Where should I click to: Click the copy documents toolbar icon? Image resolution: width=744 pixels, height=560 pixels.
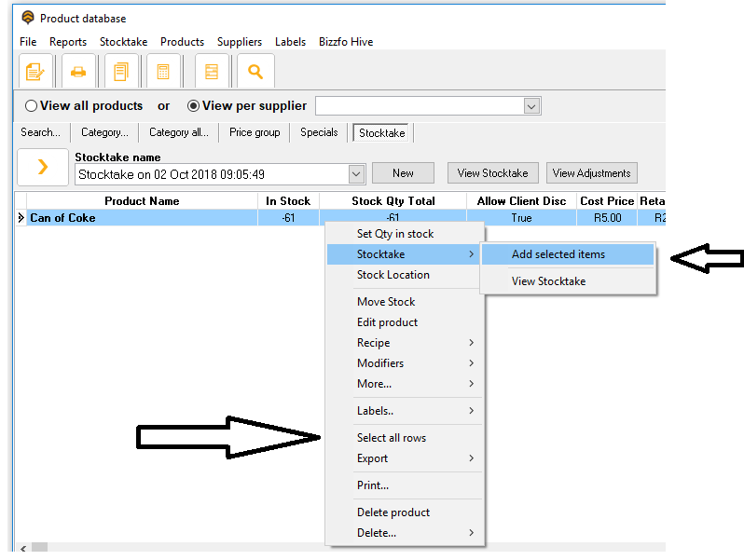pos(121,71)
